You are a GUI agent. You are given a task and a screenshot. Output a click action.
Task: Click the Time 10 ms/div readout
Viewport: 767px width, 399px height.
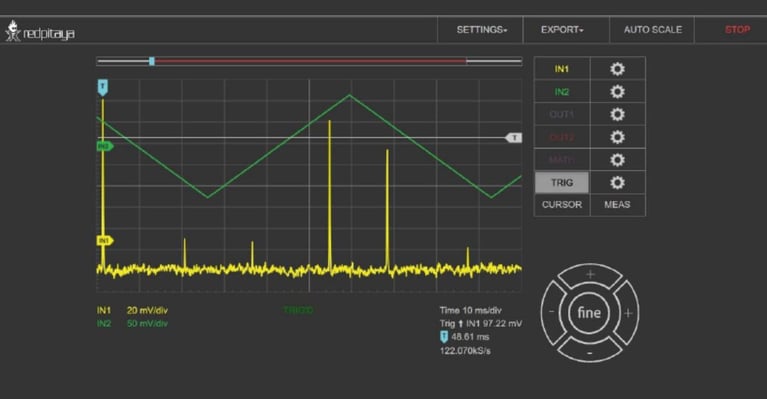tap(471, 310)
